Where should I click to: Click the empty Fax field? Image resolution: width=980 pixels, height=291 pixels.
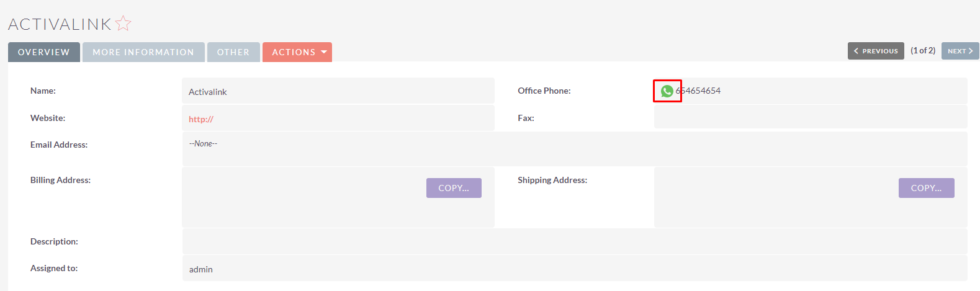click(x=811, y=117)
